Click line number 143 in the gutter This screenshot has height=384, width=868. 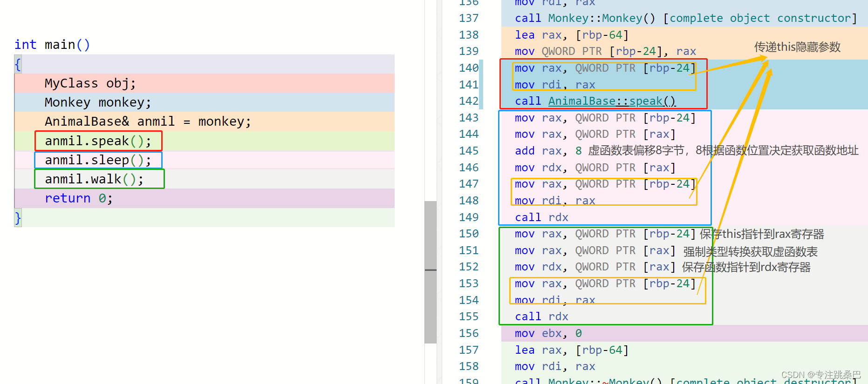469,118
